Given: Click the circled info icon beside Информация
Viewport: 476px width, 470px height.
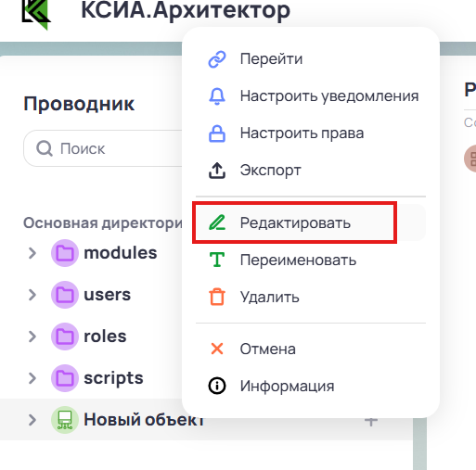Looking at the screenshot, I should [217, 386].
